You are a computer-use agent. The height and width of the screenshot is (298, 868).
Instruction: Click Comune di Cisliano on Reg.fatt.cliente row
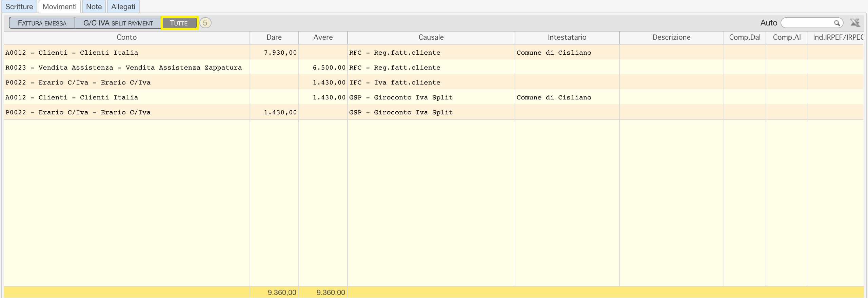click(x=554, y=53)
